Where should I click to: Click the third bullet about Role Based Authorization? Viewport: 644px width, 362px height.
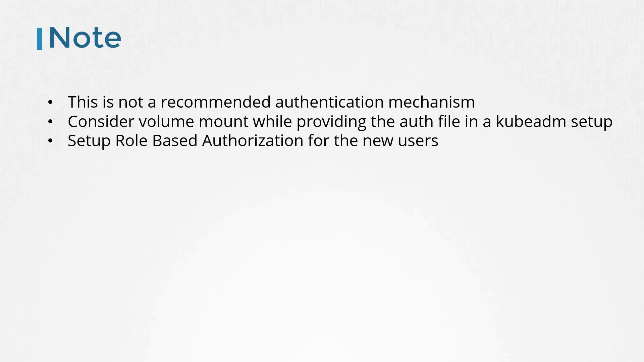(x=253, y=140)
